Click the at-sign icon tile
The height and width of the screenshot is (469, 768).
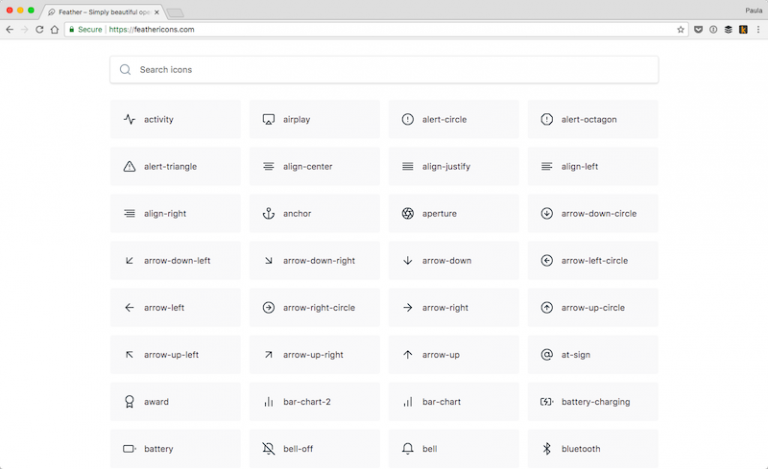[592, 354]
